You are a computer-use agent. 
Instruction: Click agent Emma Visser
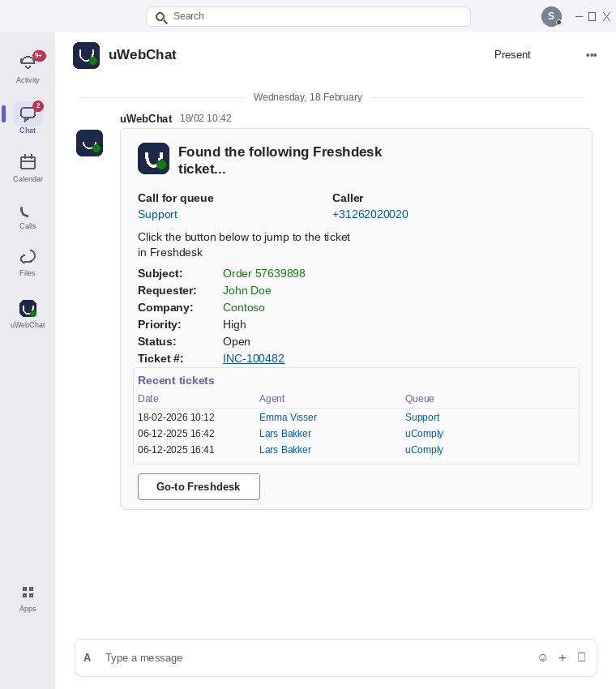tap(288, 417)
